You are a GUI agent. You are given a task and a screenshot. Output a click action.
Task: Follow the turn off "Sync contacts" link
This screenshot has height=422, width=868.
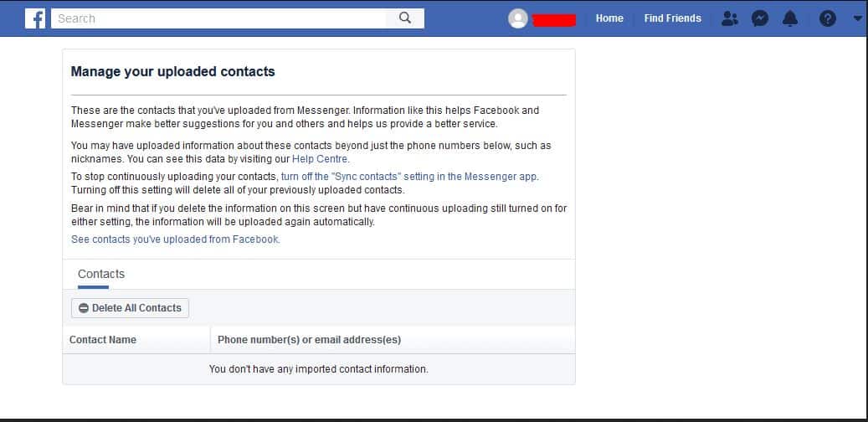pos(409,177)
